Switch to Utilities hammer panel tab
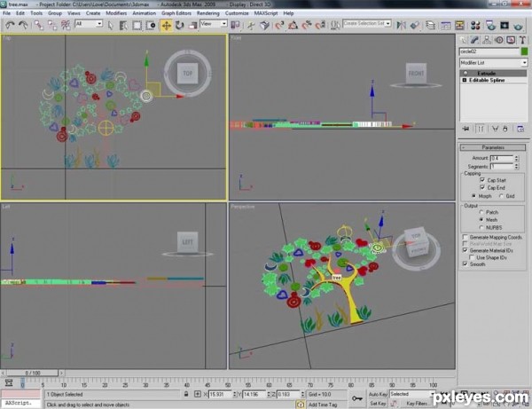Screen dimensions: 532x409 coord(522,40)
